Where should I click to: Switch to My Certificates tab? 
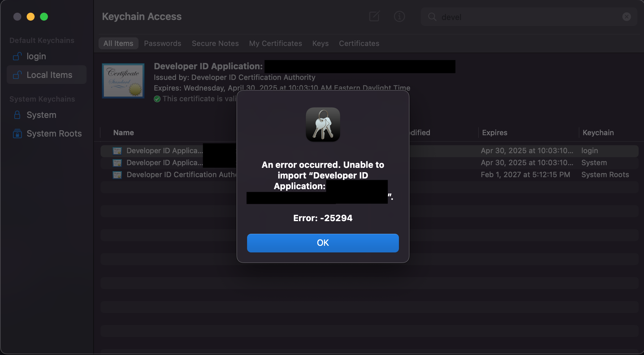(x=275, y=43)
